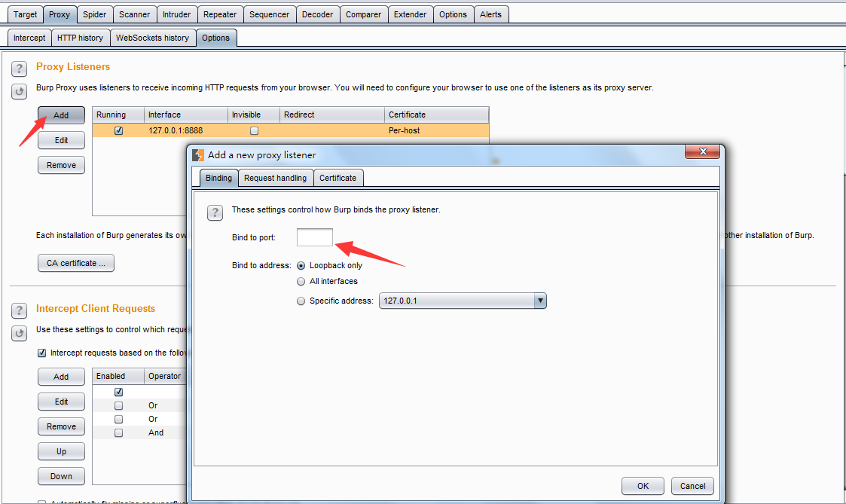The height and width of the screenshot is (504, 846).
Task: Open the Comparer tab
Action: pos(363,14)
